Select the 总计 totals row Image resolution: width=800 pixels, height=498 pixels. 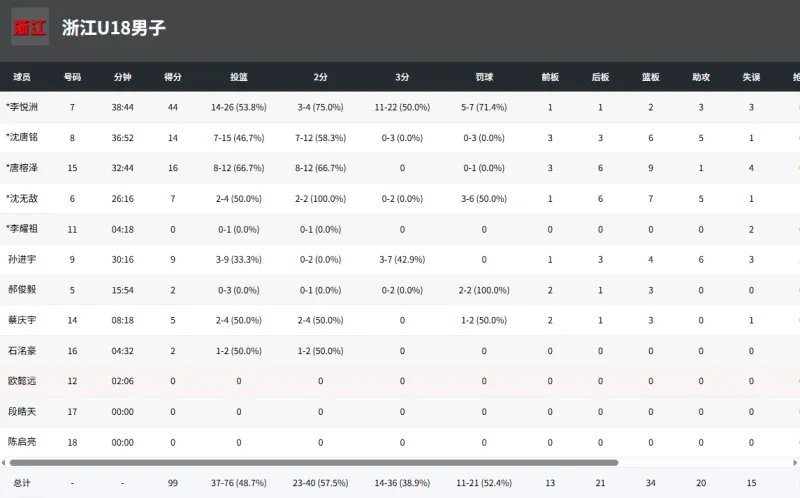point(22,483)
